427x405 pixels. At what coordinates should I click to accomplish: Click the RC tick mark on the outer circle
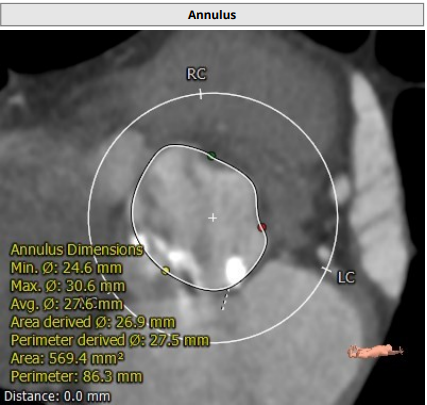[x=200, y=94]
